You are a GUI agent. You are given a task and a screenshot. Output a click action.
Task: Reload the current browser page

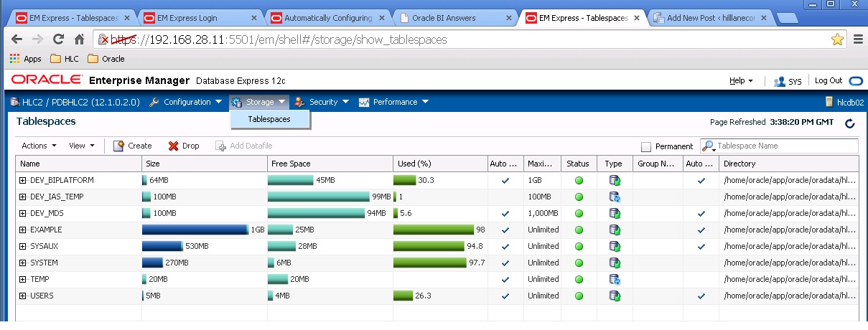click(x=59, y=39)
